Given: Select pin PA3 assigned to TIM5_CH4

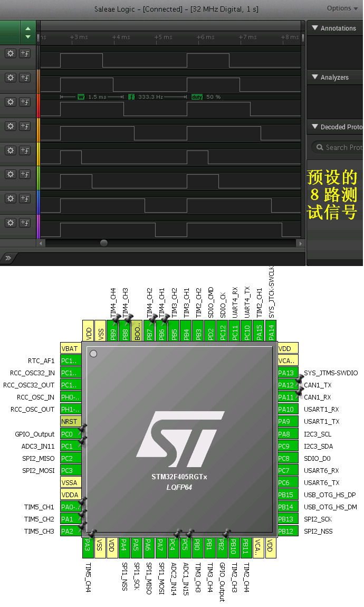Looking at the screenshot, I should [x=88, y=547].
